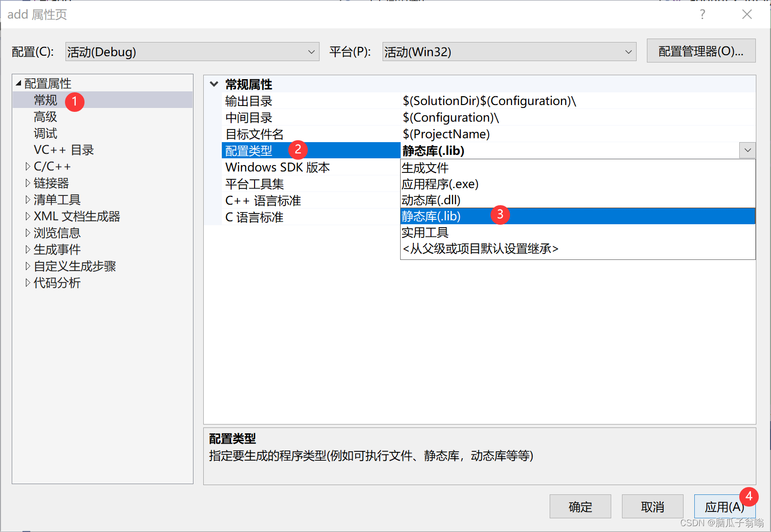Click the 应用(A) button
Viewport: 771px width, 532px height.
[725, 507]
